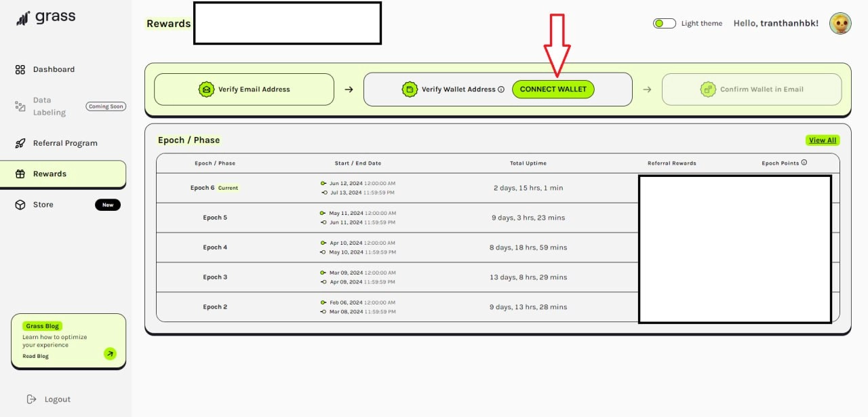Click the Grass logo icon
The image size is (868, 417).
[x=23, y=18]
